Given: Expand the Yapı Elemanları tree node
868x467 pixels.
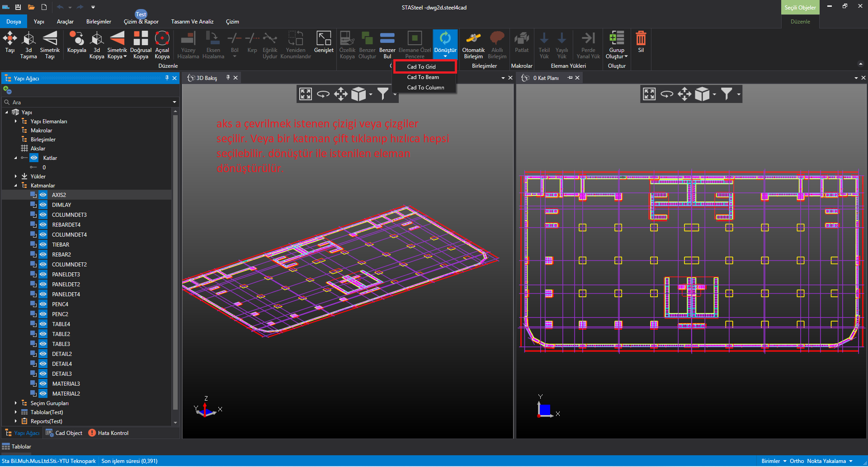Looking at the screenshot, I should (x=16, y=121).
